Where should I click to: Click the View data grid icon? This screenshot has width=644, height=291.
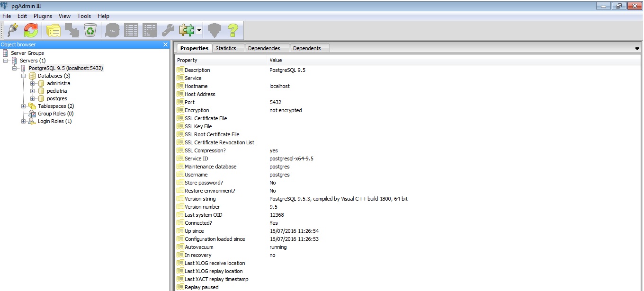(131, 30)
